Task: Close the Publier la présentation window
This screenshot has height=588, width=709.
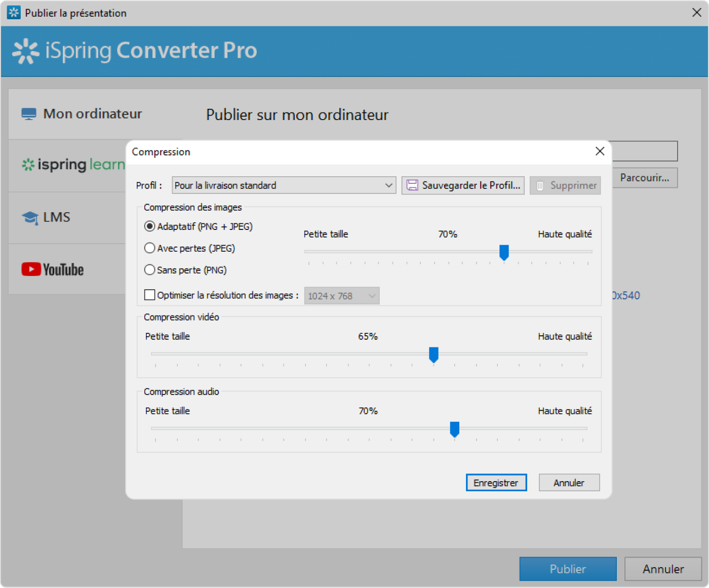Action: click(697, 13)
